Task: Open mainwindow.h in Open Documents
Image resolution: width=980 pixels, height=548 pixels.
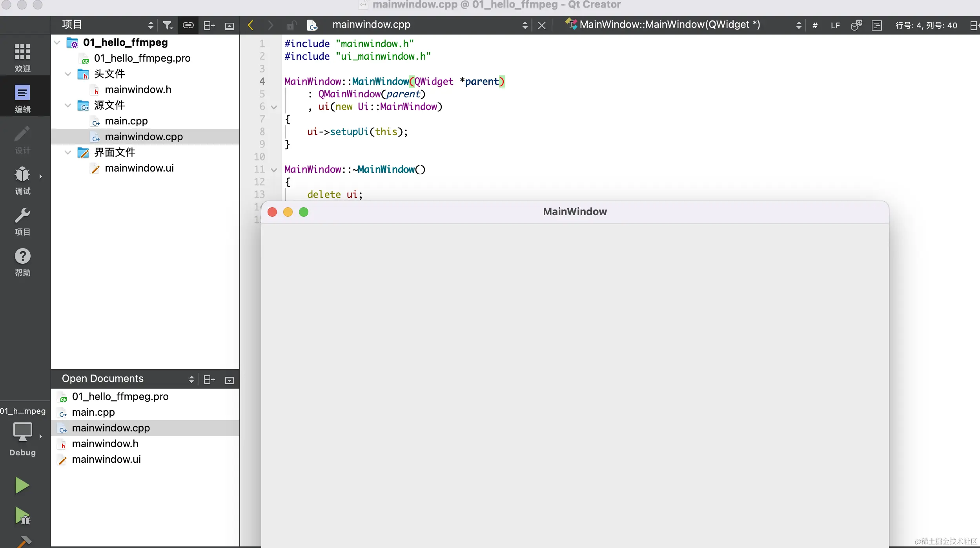Action: (x=145, y=444)
